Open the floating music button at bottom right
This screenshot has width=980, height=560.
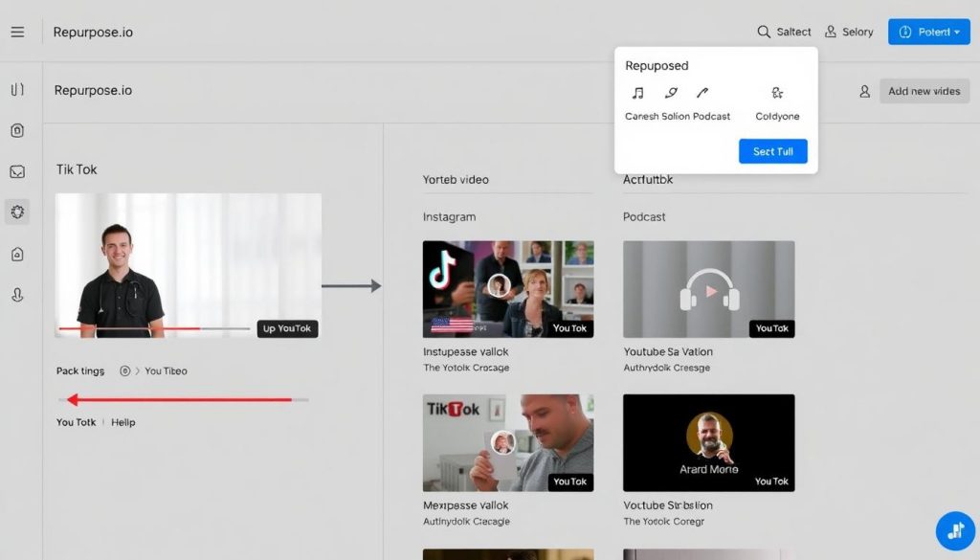(x=954, y=529)
